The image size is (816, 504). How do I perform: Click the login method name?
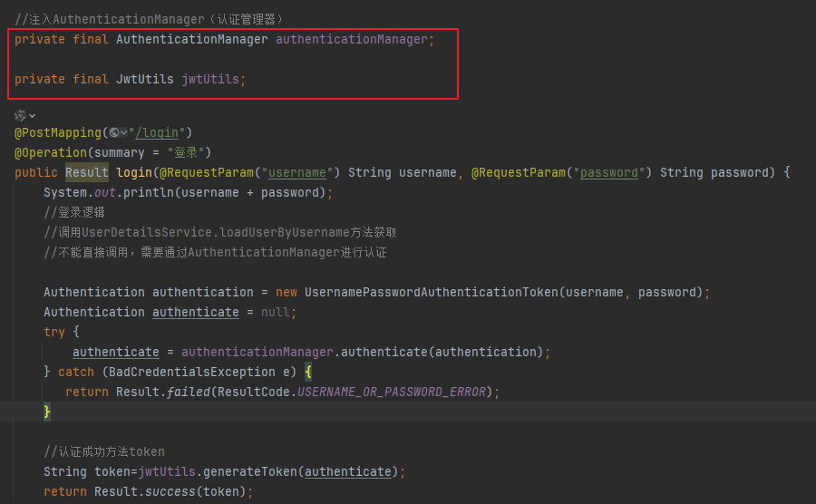(x=134, y=172)
